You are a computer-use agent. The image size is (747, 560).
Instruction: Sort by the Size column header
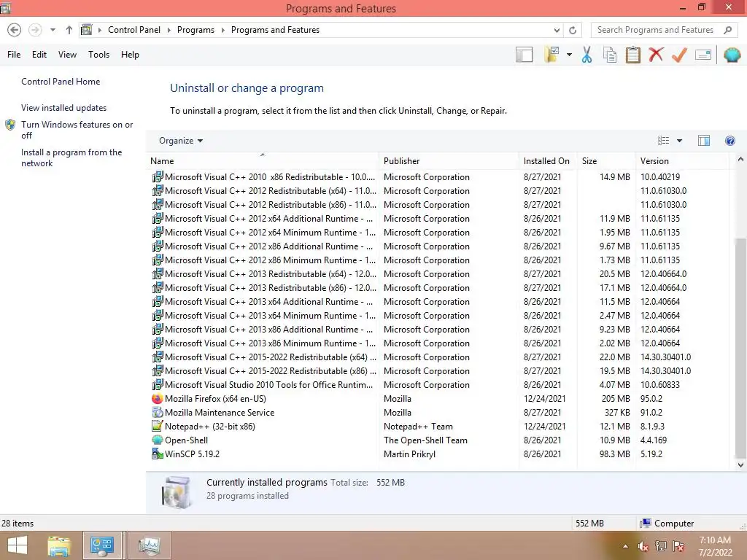coord(606,161)
